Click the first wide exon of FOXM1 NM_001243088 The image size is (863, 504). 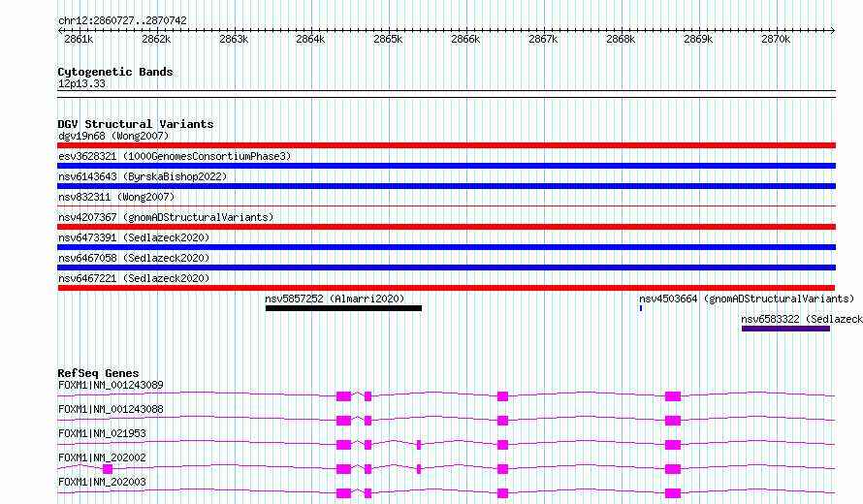(343, 421)
